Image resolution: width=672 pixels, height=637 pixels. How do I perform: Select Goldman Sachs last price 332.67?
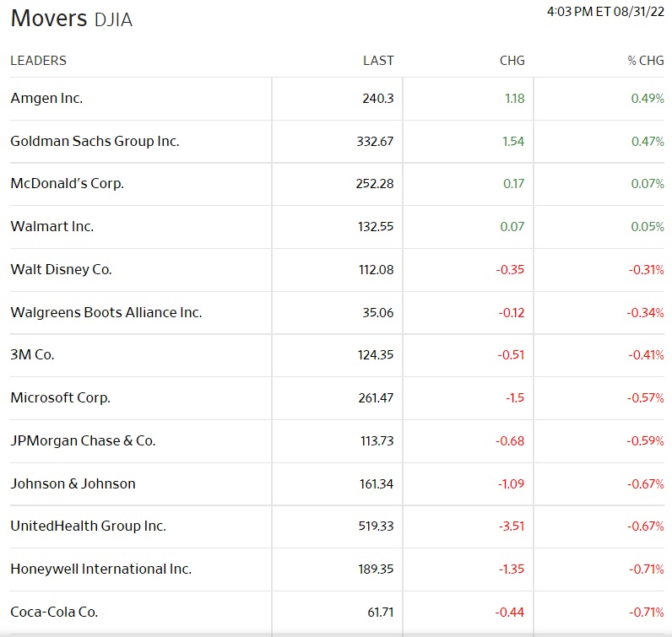375,141
